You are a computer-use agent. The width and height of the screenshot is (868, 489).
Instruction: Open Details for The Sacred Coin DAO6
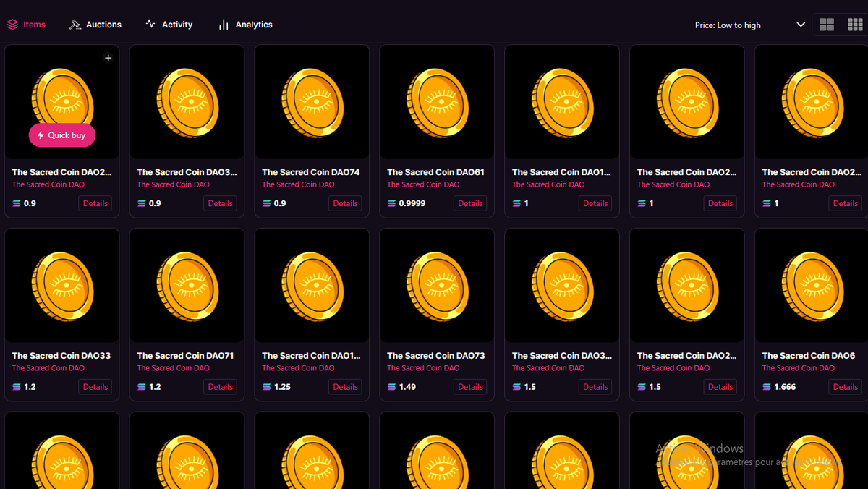click(845, 387)
